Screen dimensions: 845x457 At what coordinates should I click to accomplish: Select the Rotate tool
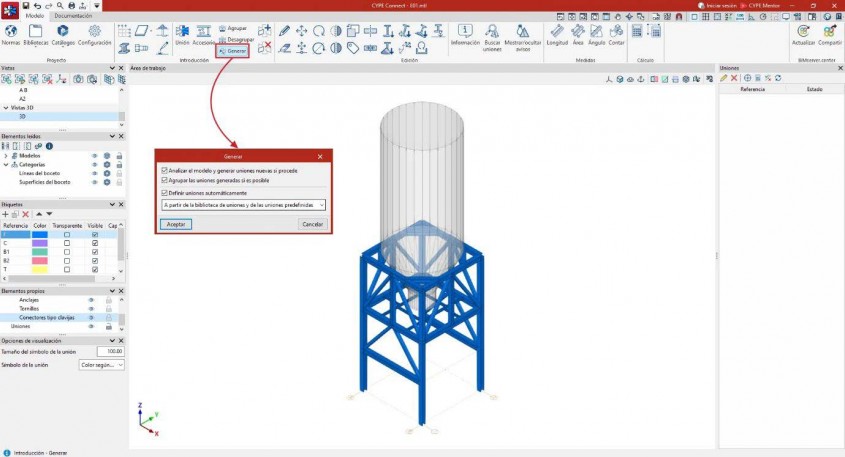tap(319, 31)
